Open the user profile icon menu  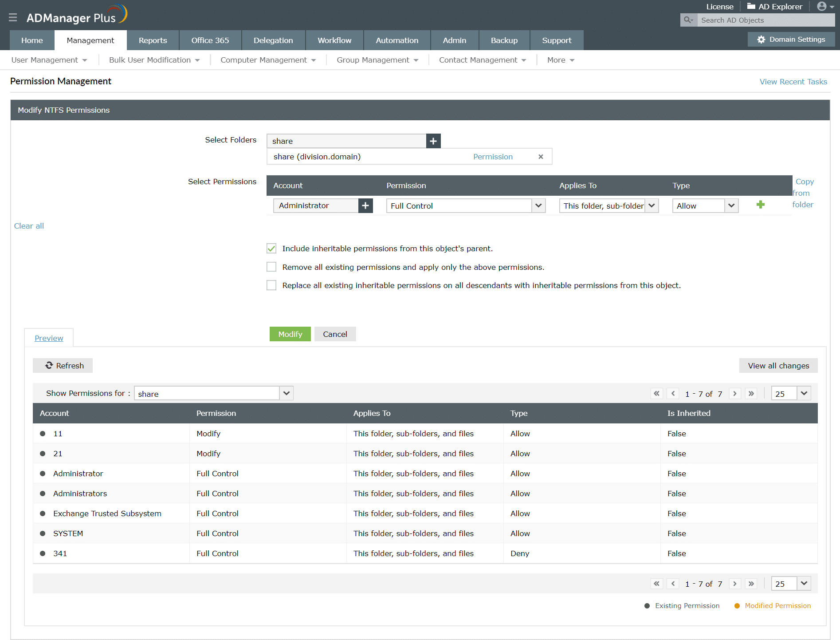(x=825, y=7)
